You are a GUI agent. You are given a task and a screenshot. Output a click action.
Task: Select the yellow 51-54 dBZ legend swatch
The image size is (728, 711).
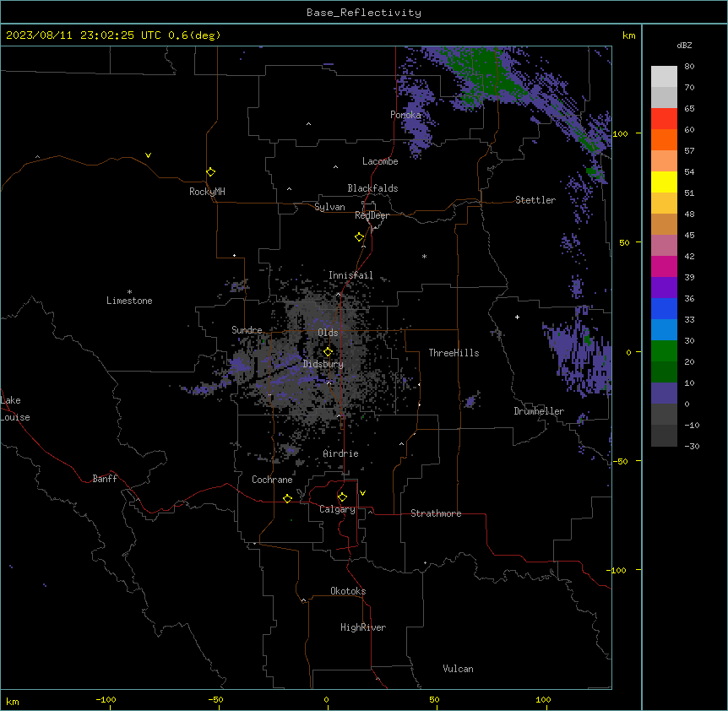click(x=664, y=182)
